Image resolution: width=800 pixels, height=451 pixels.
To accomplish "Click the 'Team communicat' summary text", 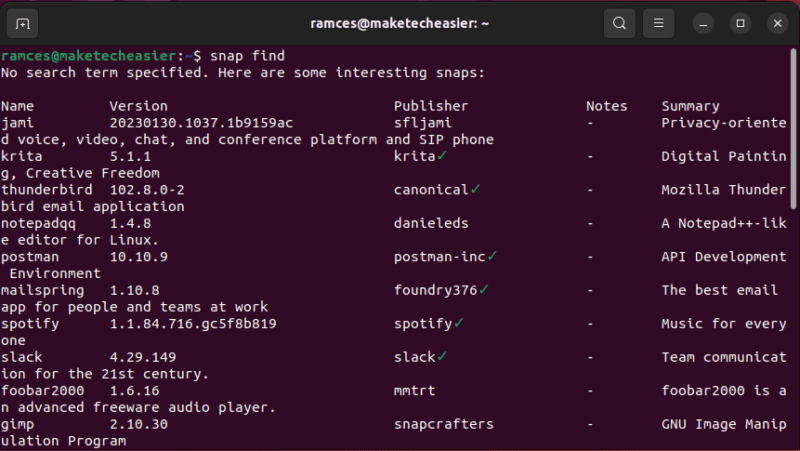I will pyautogui.click(x=723, y=357).
